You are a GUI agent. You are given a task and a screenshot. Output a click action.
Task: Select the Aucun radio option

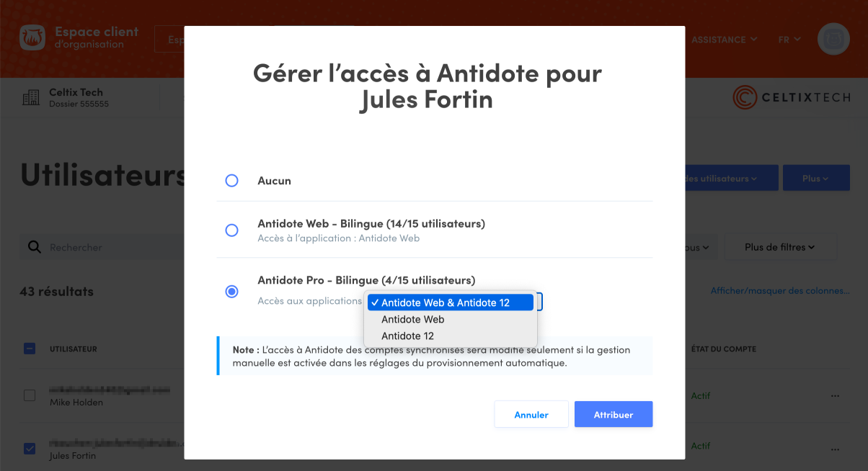tap(231, 181)
